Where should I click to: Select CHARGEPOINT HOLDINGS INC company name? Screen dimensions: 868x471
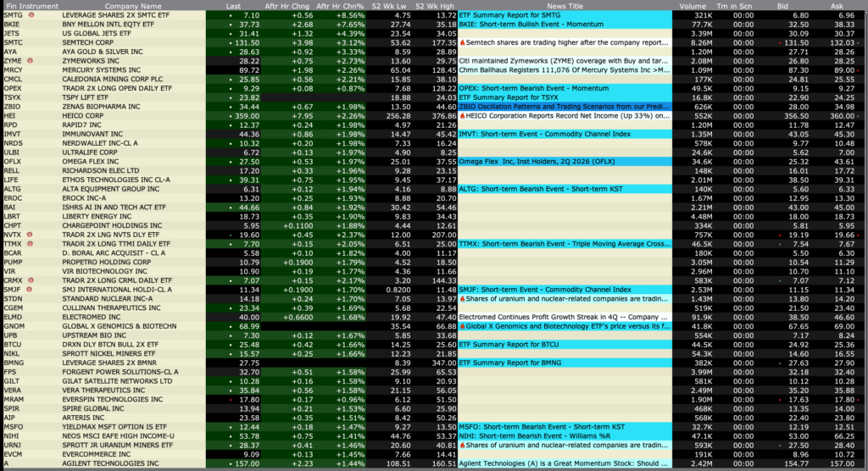(112, 225)
